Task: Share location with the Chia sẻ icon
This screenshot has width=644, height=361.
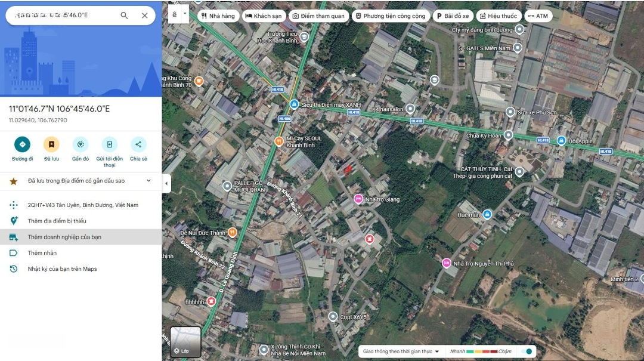Action: point(138,144)
